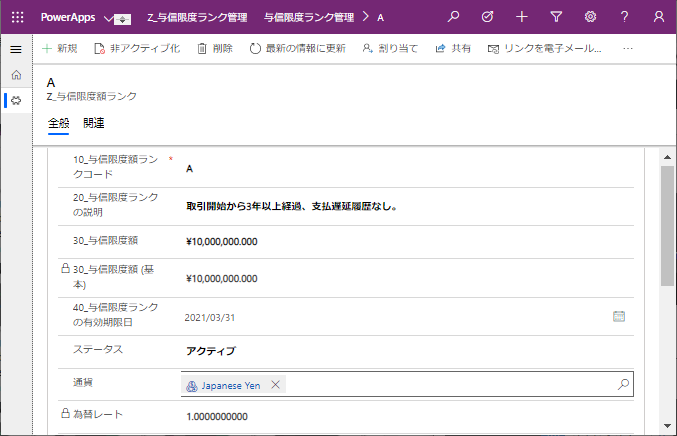The height and width of the screenshot is (436, 677).
Task: Open the task flow checkmark icon
Action: 487,17
